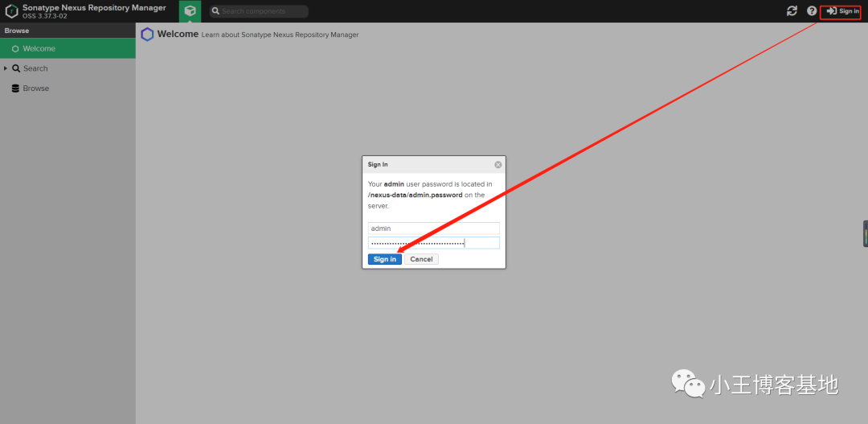Click the Sign in link at top right
The image size is (868, 424).
coord(842,11)
